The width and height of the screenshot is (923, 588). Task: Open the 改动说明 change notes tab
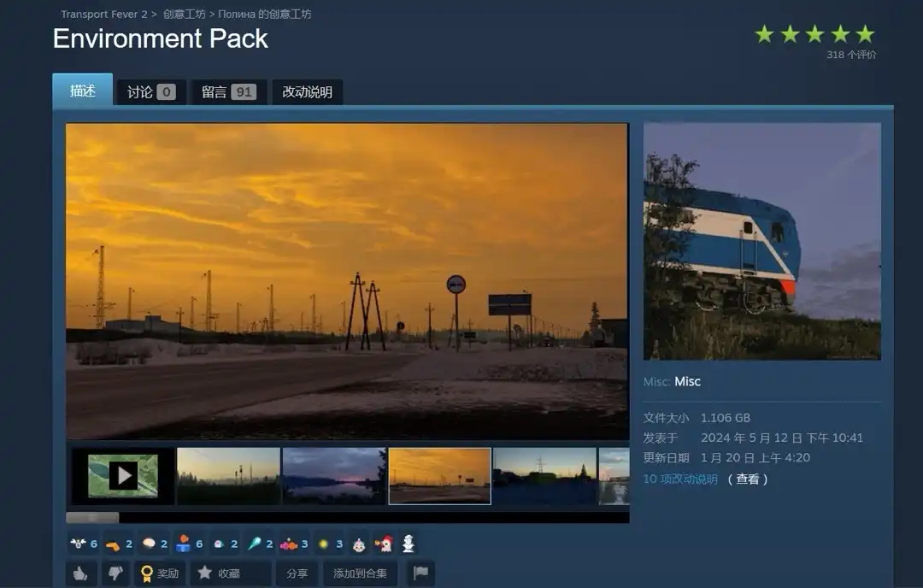(307, 92)
